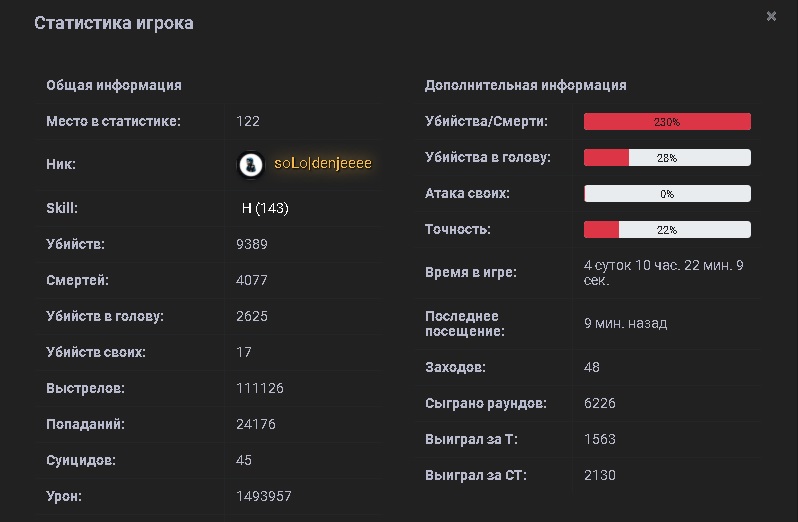This screenshot has height=522, width=798.
Task: Click the rank value 122
Action: 248,121
